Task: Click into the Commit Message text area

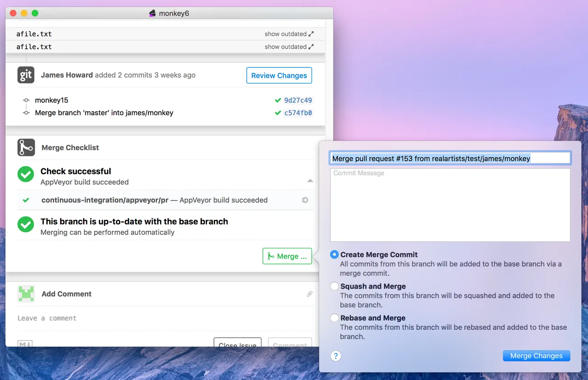Action: 450,205
